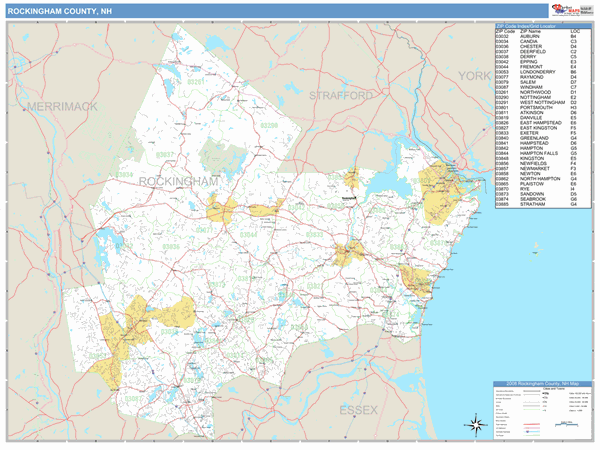Click the ROCKINGHAM county label on map

pyautogui.click(x=178, y=181)
